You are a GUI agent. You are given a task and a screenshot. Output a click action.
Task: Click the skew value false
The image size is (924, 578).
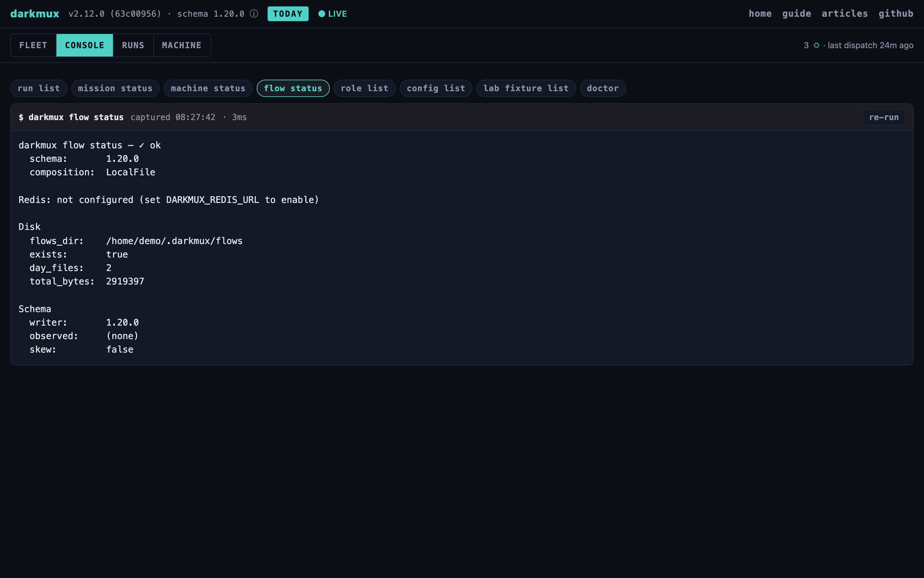(x=119, y=350)
